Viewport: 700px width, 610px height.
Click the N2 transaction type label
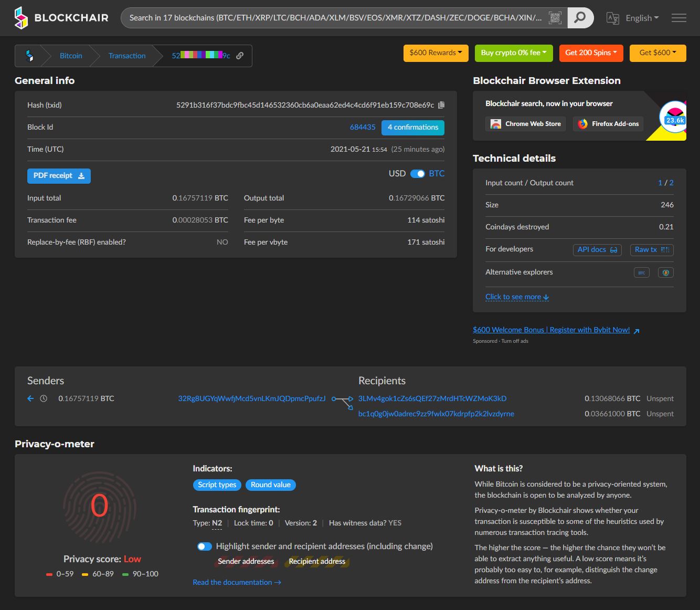pyautogui.click(x=217, y=523)
